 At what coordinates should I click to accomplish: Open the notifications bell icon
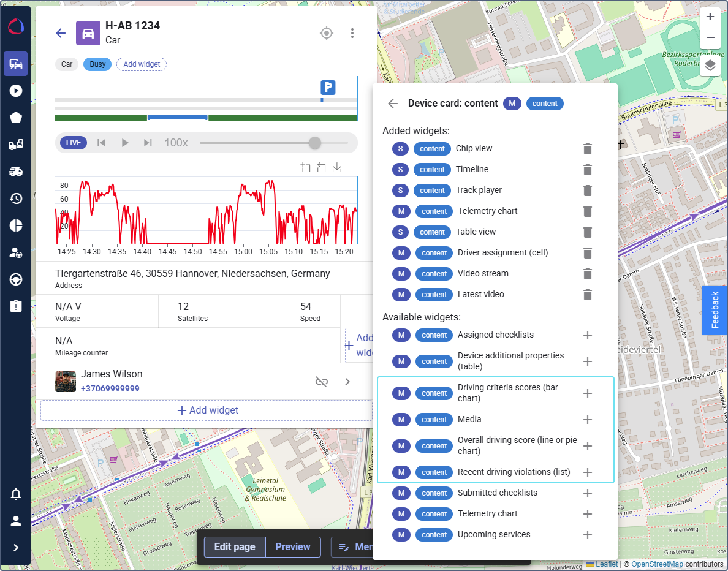(15, 494)
